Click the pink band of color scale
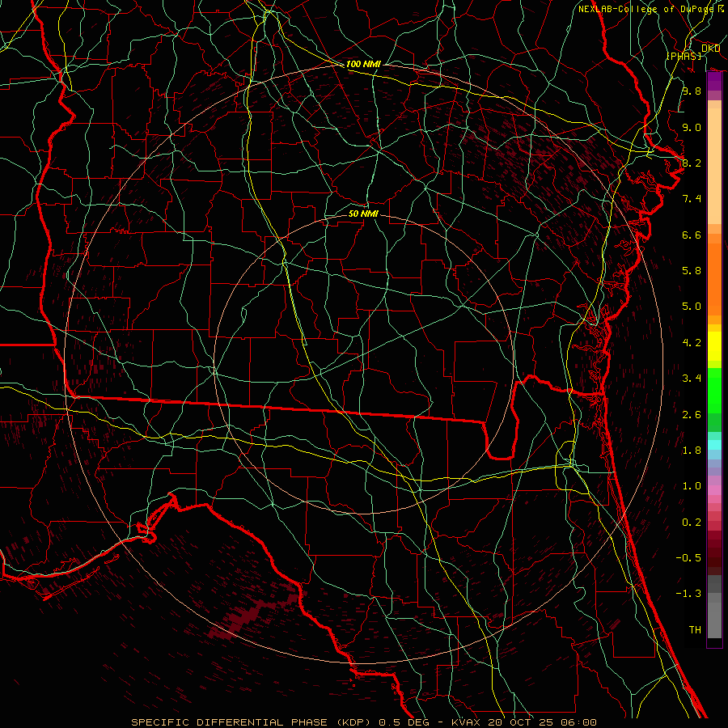Image resolution: width=728 pixels, height=728 pixels. 714,490
